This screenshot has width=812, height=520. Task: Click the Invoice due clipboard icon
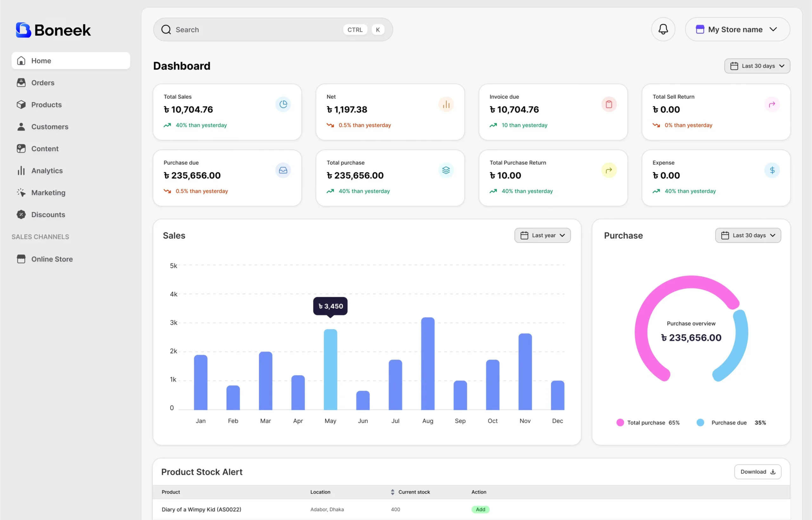[x=609, y=104]
